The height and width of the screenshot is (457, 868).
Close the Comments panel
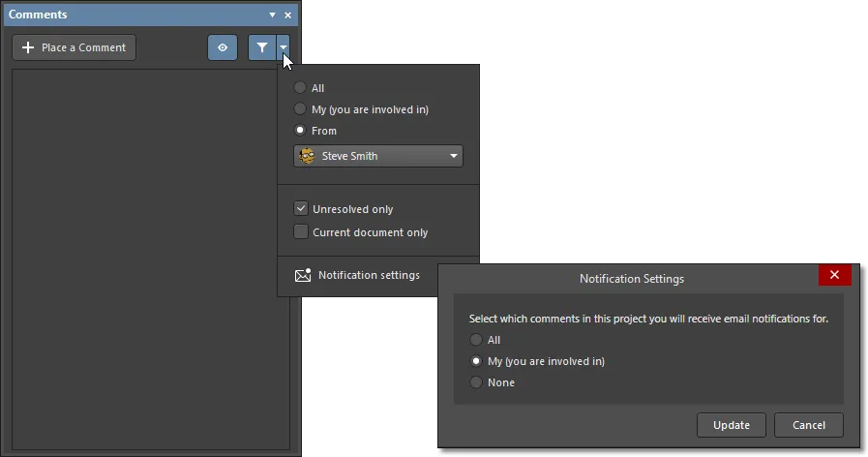pos(287,15)
